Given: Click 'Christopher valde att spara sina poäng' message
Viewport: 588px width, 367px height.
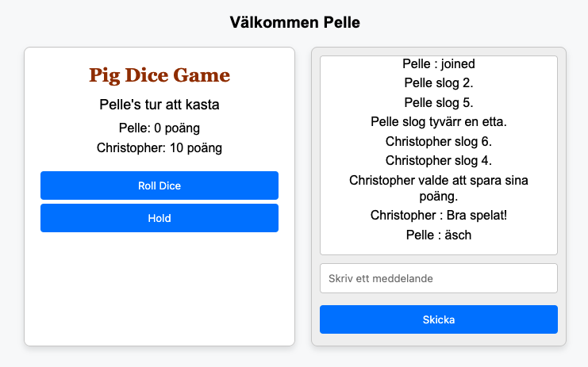Looking at the screenshot, I should pos(438,188).
